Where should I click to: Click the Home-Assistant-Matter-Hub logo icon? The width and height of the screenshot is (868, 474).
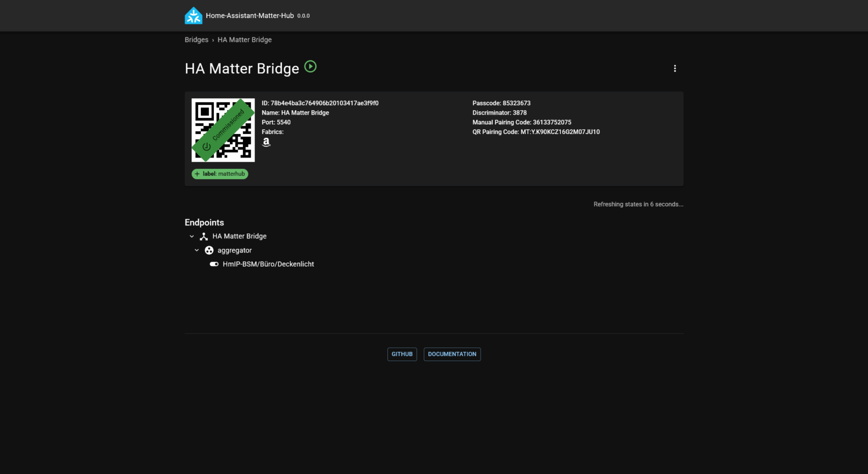[x=193, y=16]
